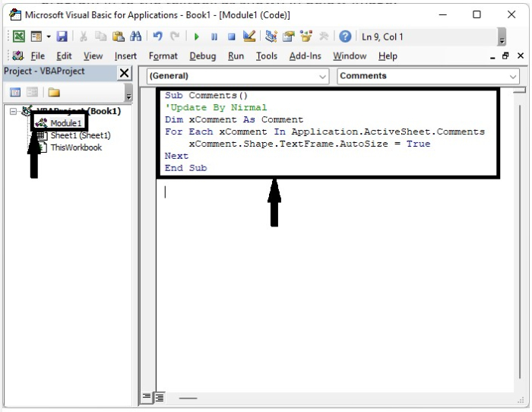Image resolution: width=532 pixels, height=412 pixels.
Task: Click the Copy icon in the toolbar
Action: (x=100, y=36)
